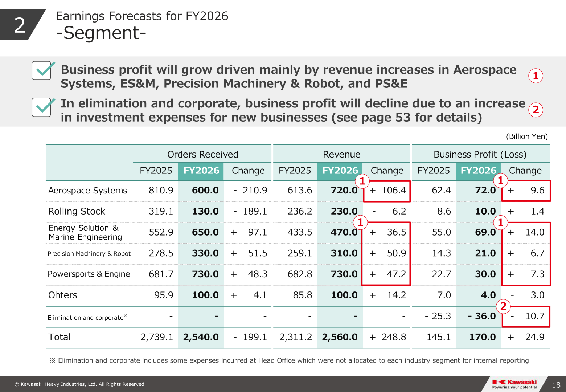The width and height of the screenshot is (566, 392).
Task: Click the '(Billion Yen)' unit label
Action: (527, 136)
